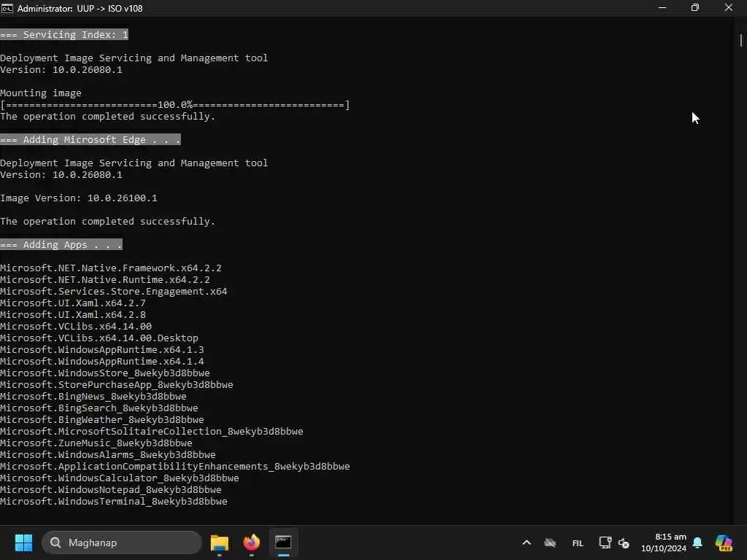The width and height of the screenshot is (747, 560).
Task: Open the network display tray icon
Action: [x=605, y=542]
